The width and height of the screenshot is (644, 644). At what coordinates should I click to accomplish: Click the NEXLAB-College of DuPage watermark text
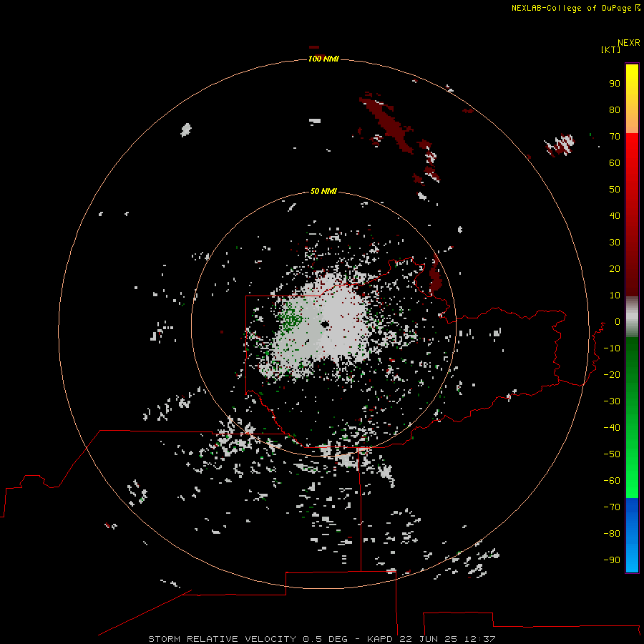pos(571,8)
